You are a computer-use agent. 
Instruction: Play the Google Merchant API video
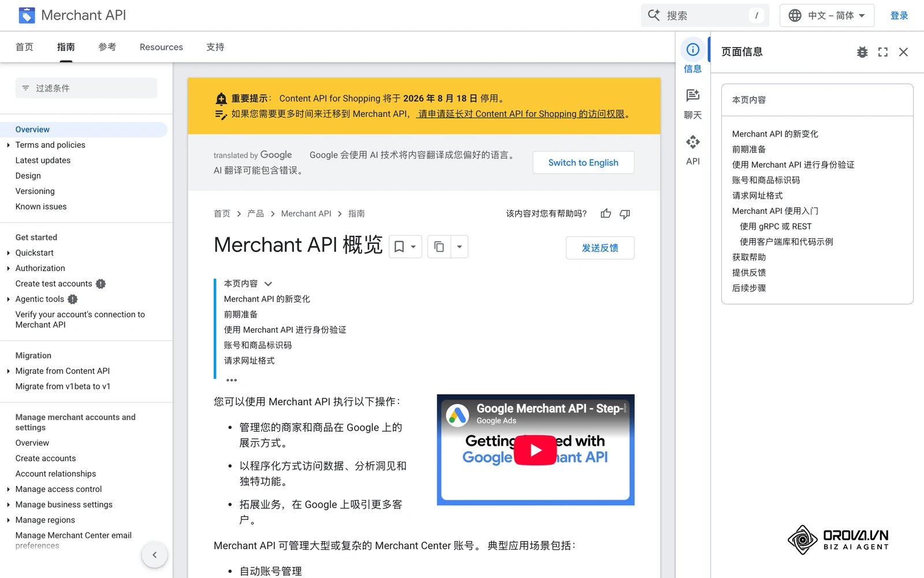[x=535, y=450]
